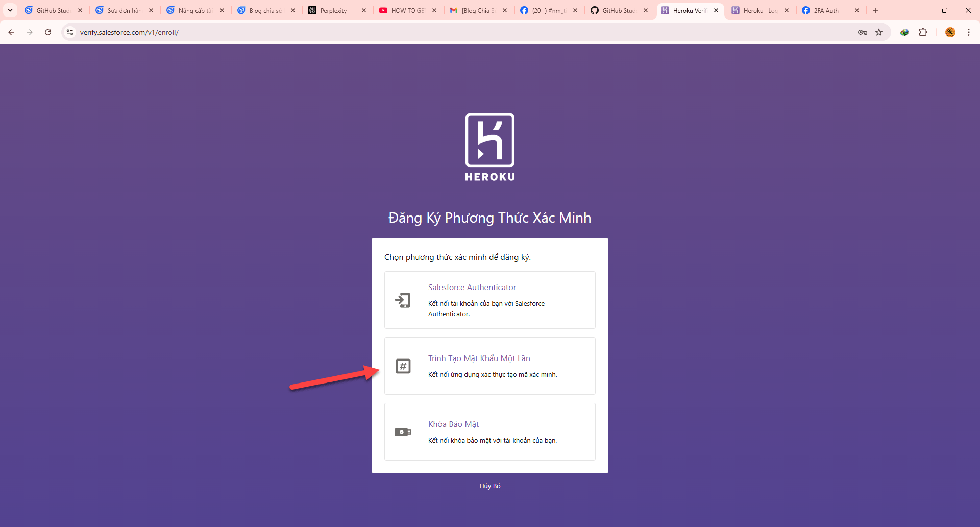
Task: Select Khóa Bảo Mật verification method
Action: click(x=490, y=432)
